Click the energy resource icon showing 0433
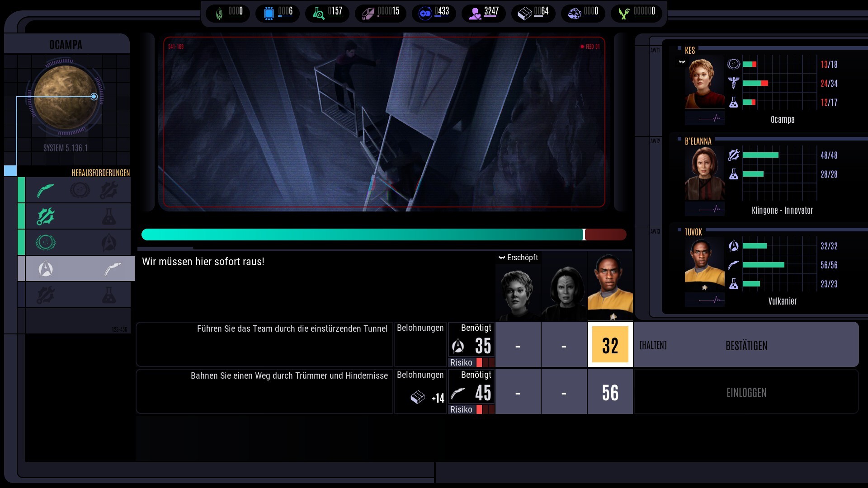868x488 pixels. click(425, 14)
